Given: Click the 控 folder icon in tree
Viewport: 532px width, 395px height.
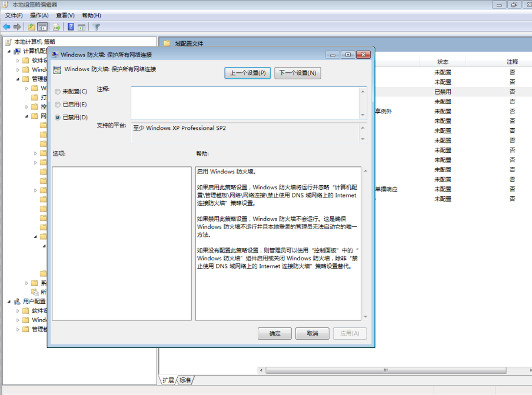Looking at the screenshot, I should (x=35, y=107).
